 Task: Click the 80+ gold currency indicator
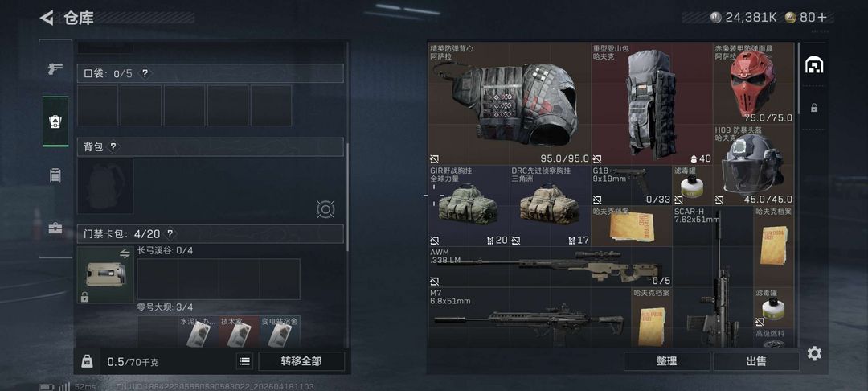pos(808,18)
